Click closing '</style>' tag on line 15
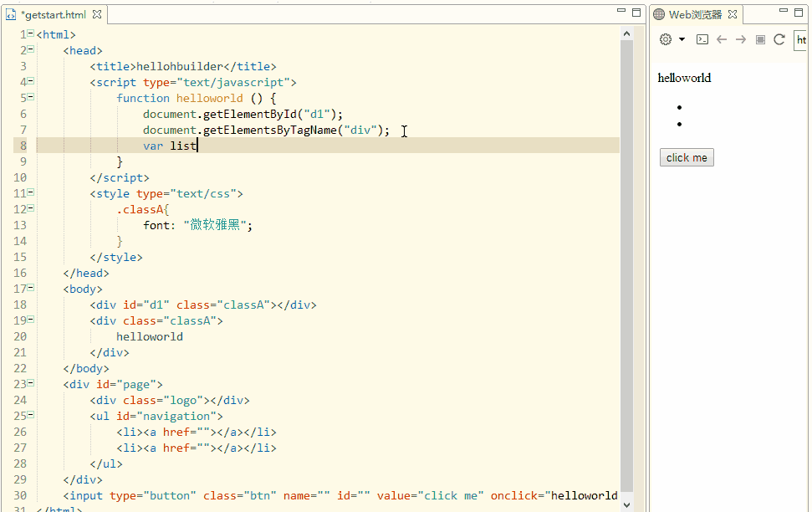Screen dimensions: 812x512 116,257
